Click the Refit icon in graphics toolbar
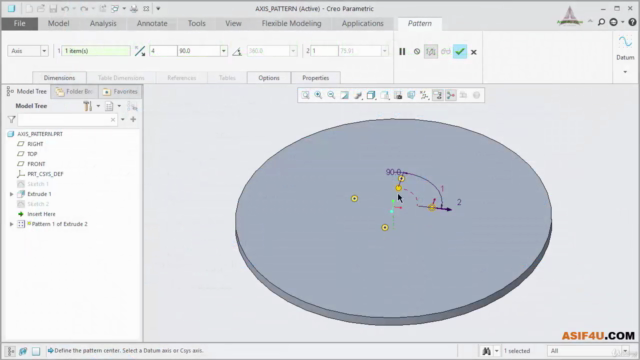This screenshot has width=640, height=360. pos(305,95)
